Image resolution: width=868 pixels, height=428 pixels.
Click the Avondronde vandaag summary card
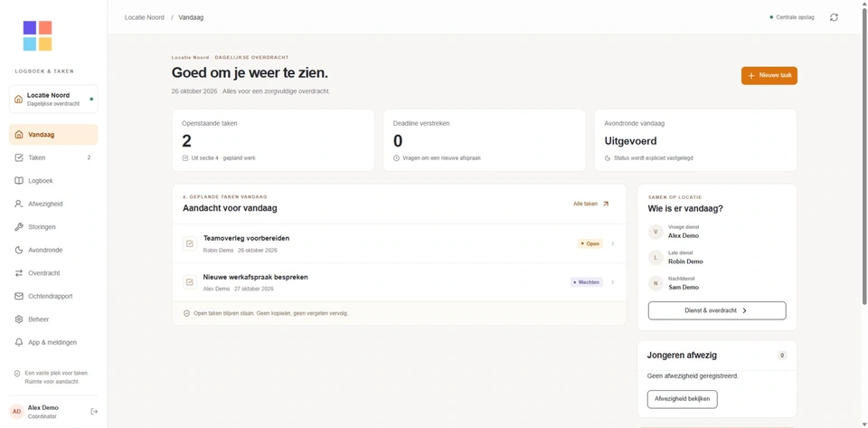tap(695, 140)
